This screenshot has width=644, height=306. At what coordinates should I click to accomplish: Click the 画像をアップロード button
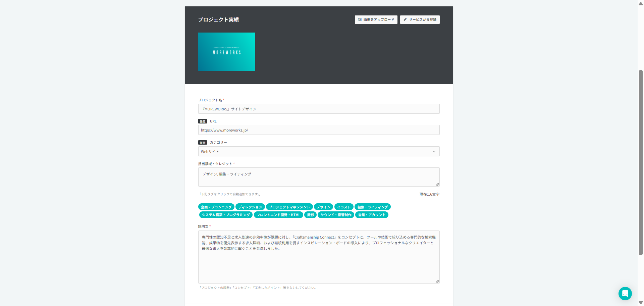(376, 20)
